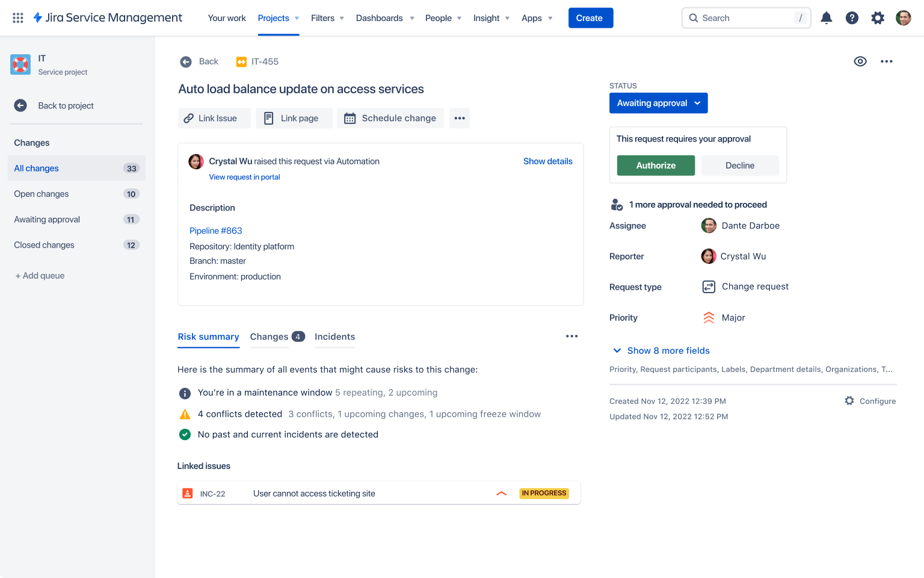
Task: Open more actions menu beside Schedule change
Action: click(x=460, y=118)
